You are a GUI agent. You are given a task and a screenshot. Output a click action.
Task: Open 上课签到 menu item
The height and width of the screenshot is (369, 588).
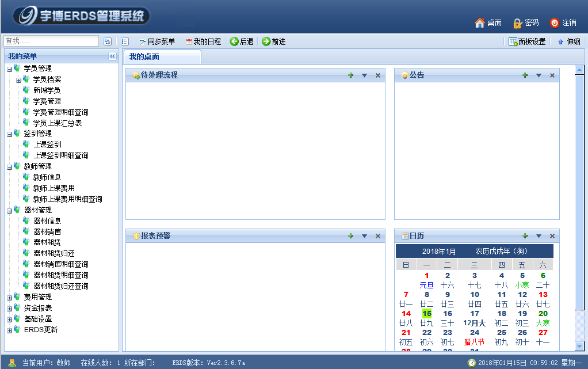tap(47, 144)
